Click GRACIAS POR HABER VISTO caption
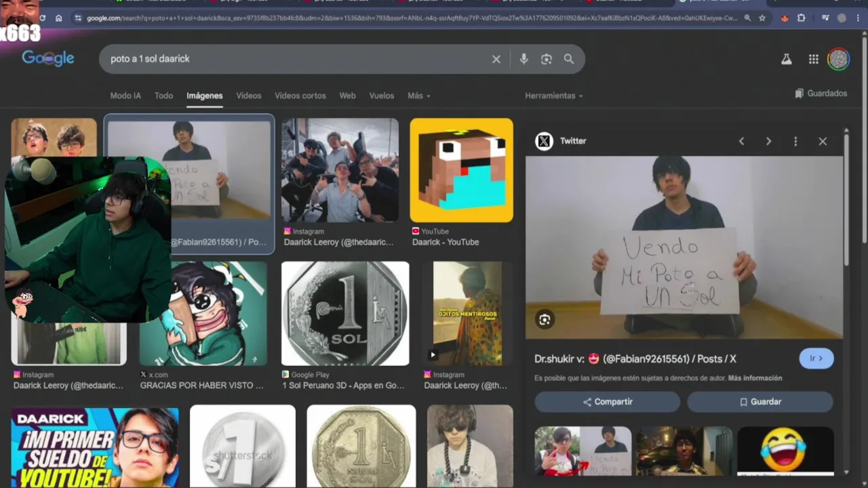 coord(202,386)
